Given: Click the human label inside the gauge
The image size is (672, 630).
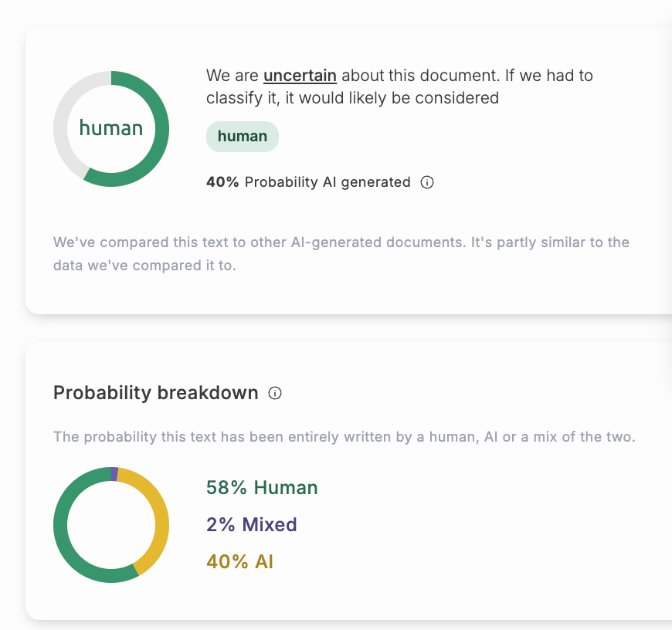Looking at the screenshot, I should tap(110, 128).
